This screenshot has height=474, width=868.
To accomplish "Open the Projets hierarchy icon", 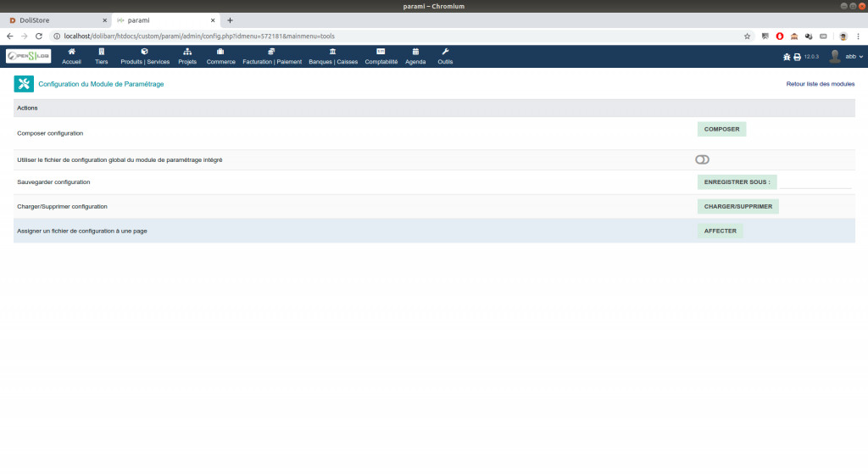I will click(187, 52).
